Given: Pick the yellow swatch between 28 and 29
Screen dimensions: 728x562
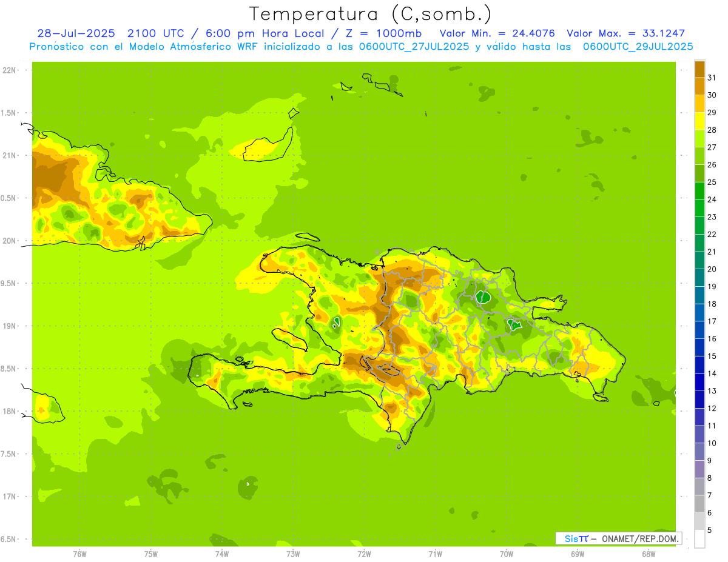Looking at the screenshot, I should [699, 121].
